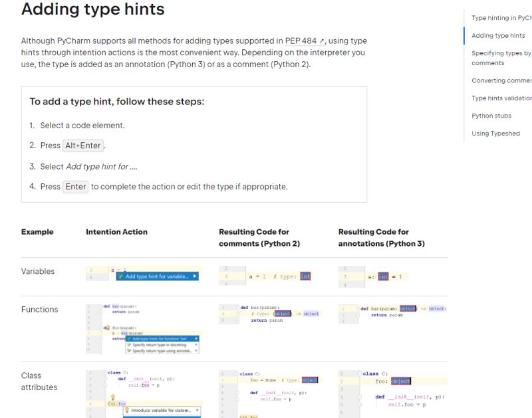Click the bulb icon inside "Introduce variable" tooltip
Screen dimensions: 532x418
127,410
